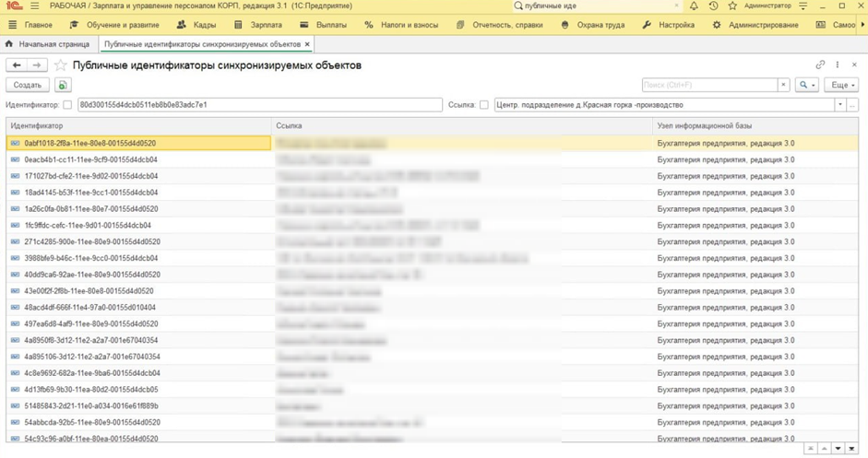This screenshot has width=868, height=458.
Task: Open Обучение и развитие section
Action: click(x=114, y=25)
